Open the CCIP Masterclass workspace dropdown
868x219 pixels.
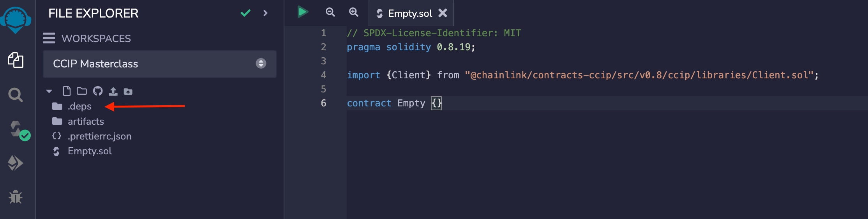159,64
